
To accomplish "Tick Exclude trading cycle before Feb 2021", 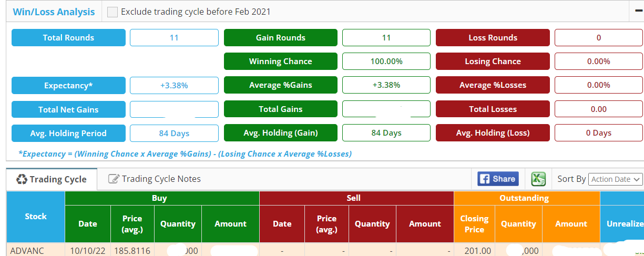I will (x=113, y=12).
